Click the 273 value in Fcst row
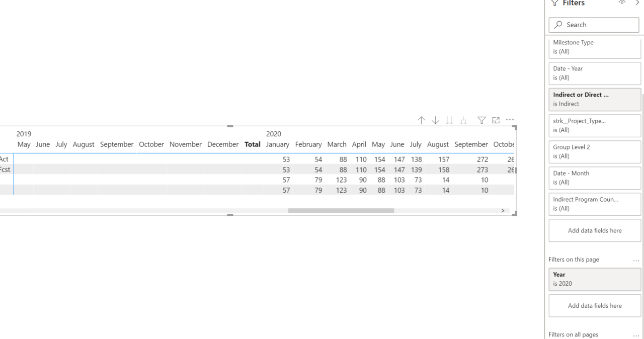This screenshot has width=644, height=339. coord(482,169)
